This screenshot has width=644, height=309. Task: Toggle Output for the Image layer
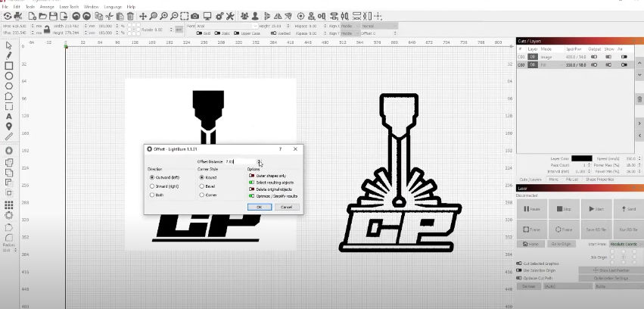[594, 57]
